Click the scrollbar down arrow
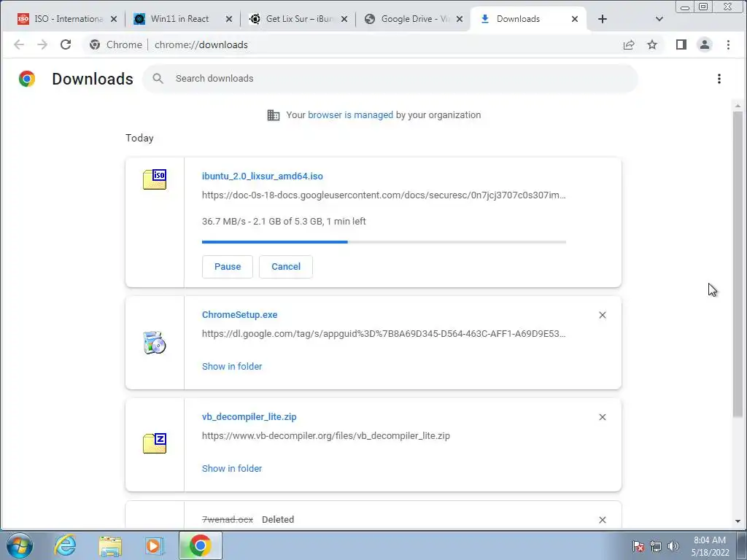The height and width of the screenshot is (560, 747). pos(738,521)
